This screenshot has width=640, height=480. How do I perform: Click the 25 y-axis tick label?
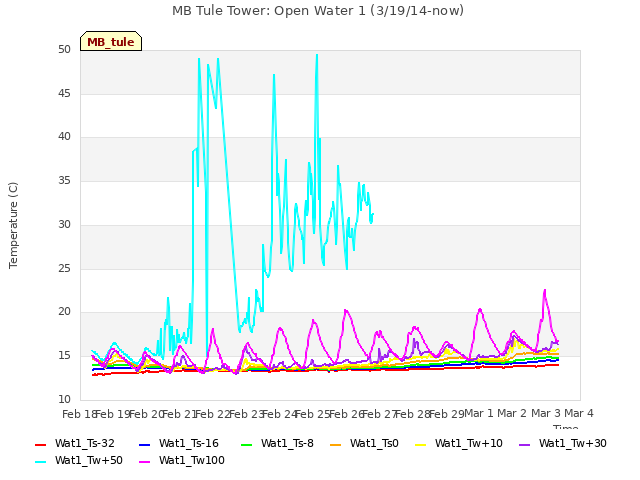tap(64, 269)
